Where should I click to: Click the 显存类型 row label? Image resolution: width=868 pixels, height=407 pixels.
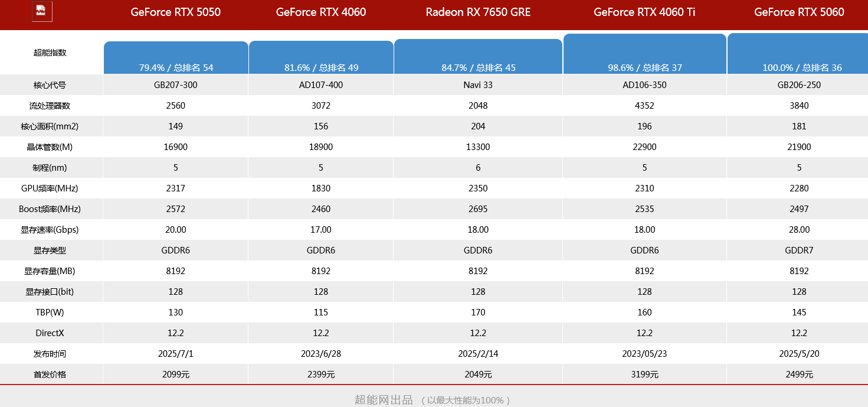[x=51, y=250]
